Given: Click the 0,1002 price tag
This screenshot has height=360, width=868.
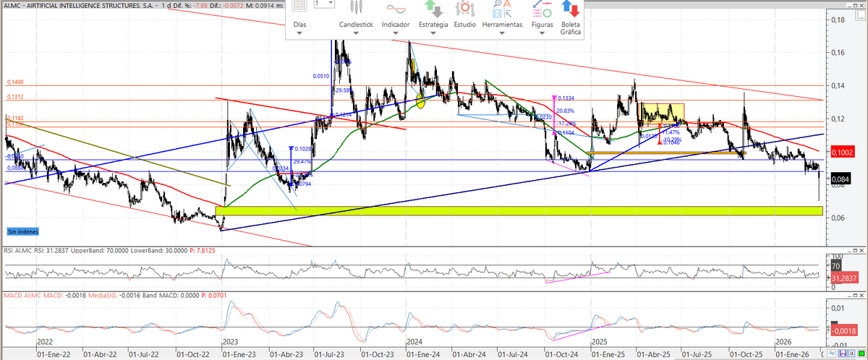Looking at the screenshot, I should (841, 153).
